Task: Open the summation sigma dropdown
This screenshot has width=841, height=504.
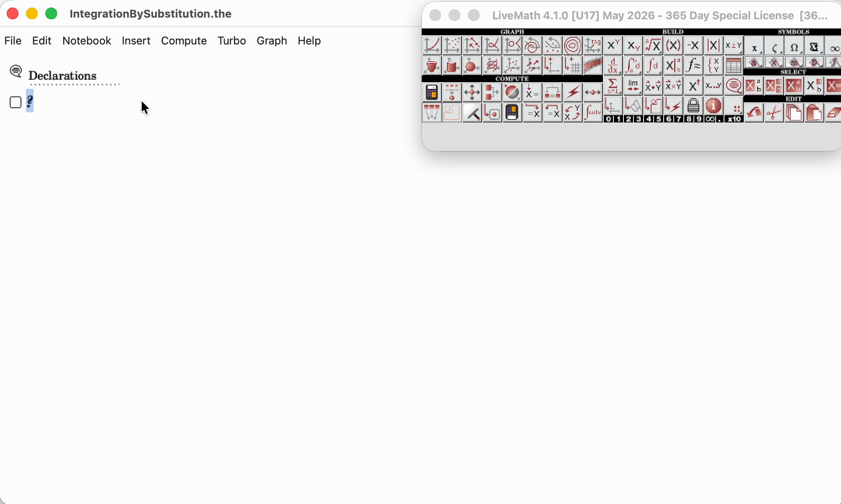Action: click(613, 86)
